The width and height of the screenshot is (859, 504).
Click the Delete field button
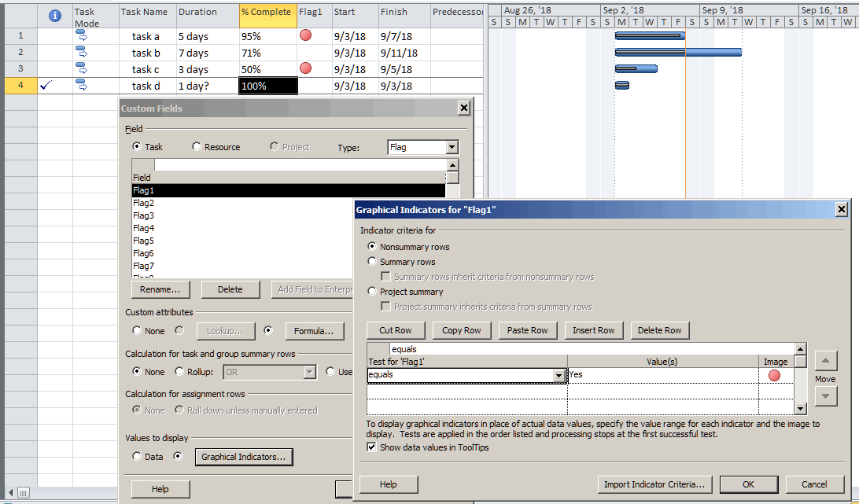230,289
